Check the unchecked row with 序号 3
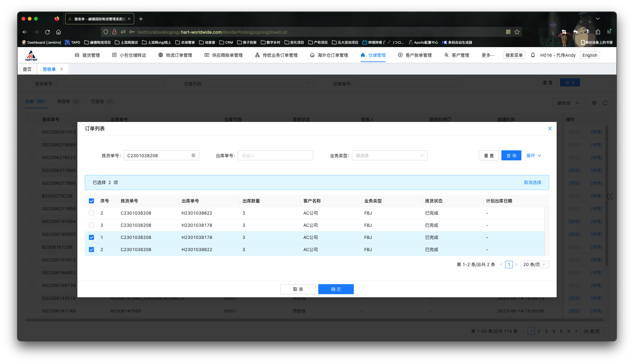634x364 pixels. coord(91,225)
